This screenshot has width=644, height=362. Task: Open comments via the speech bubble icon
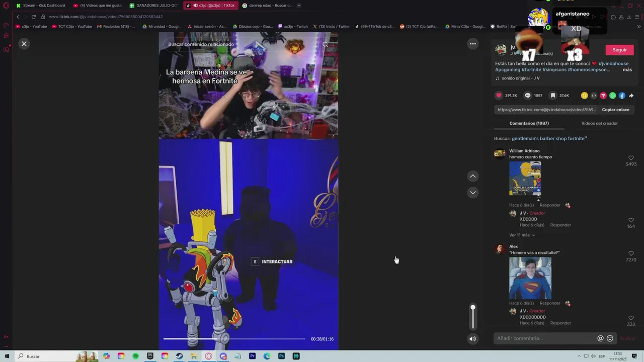[527, 96]
